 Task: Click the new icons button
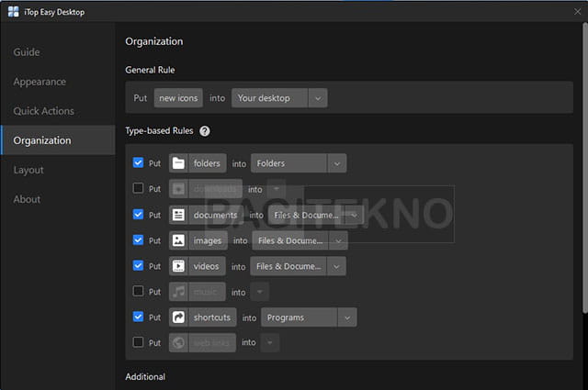click(x=178, y=98)
